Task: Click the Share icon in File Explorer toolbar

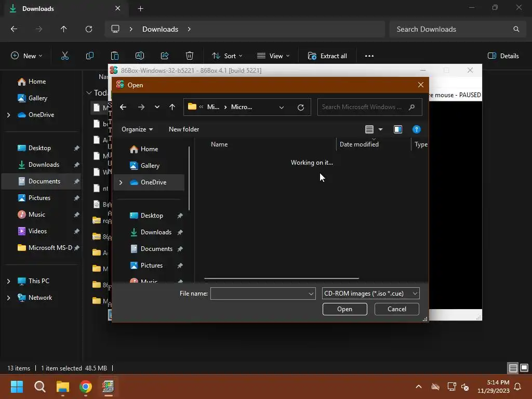Action: 165,56
